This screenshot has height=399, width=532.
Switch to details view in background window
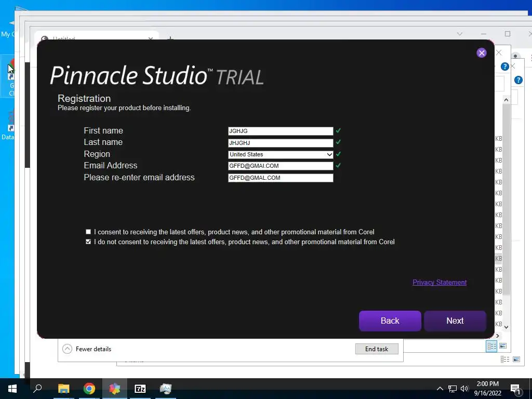tap(491, 346)
